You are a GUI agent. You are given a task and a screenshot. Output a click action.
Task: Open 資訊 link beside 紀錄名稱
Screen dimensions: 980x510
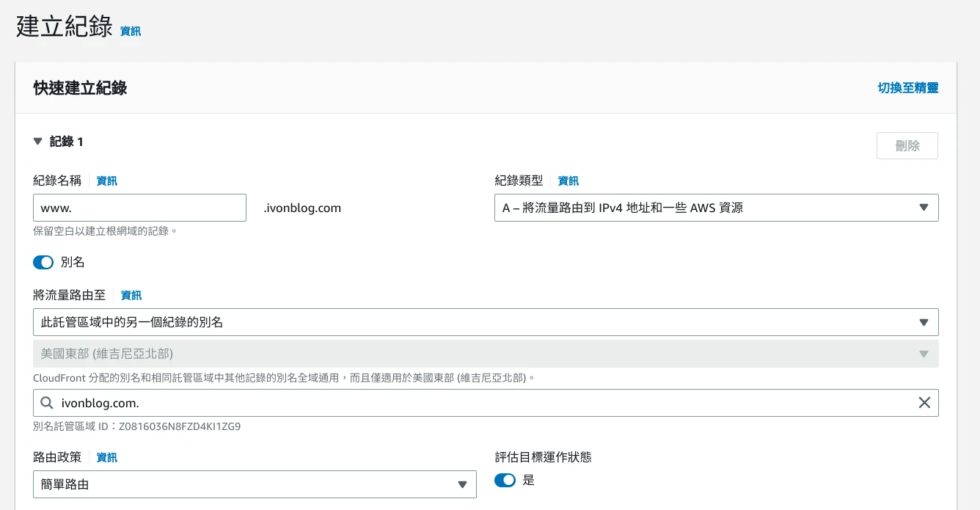[107, 181]
